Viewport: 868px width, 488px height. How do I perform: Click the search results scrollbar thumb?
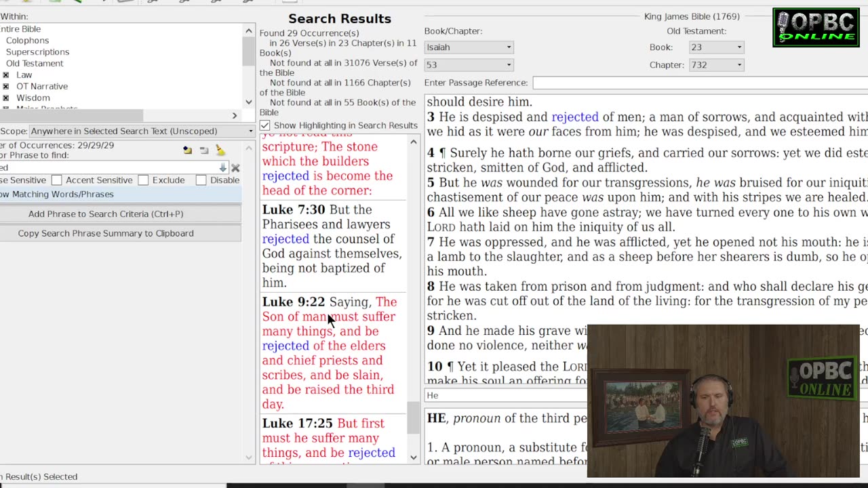pyautogui.click(x=413, y=418)
